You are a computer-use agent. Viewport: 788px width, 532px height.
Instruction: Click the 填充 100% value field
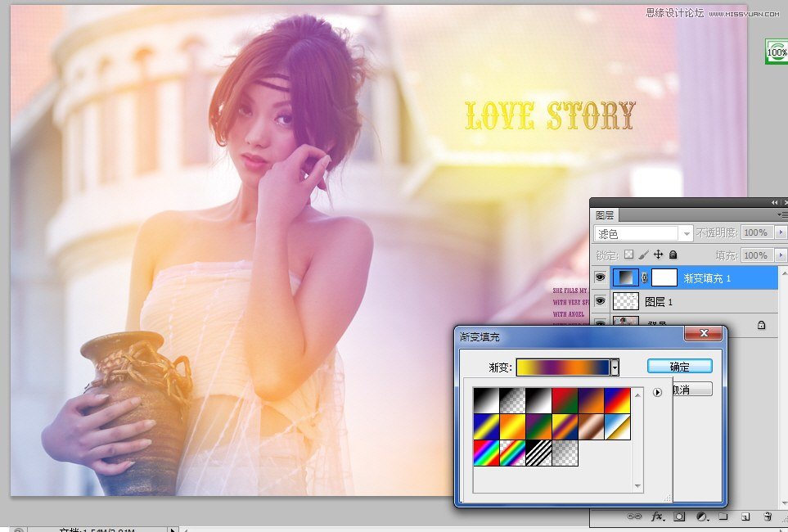[757, 255]
